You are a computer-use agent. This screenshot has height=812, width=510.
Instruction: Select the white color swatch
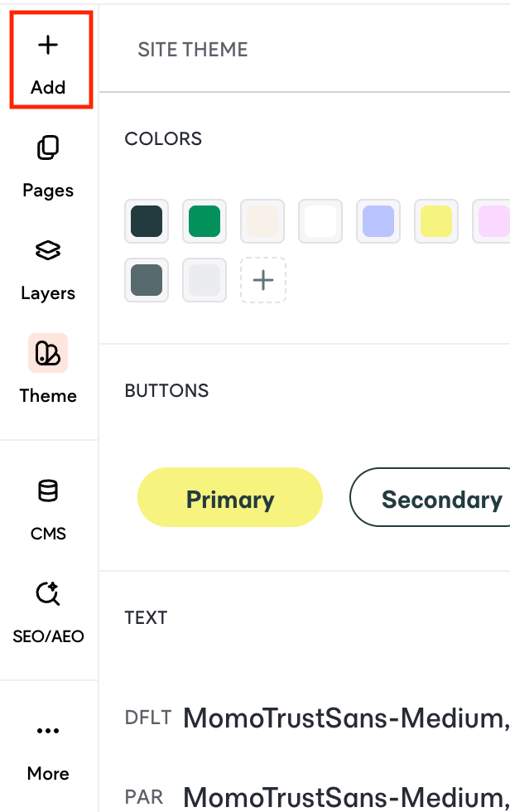click(320, 221)
